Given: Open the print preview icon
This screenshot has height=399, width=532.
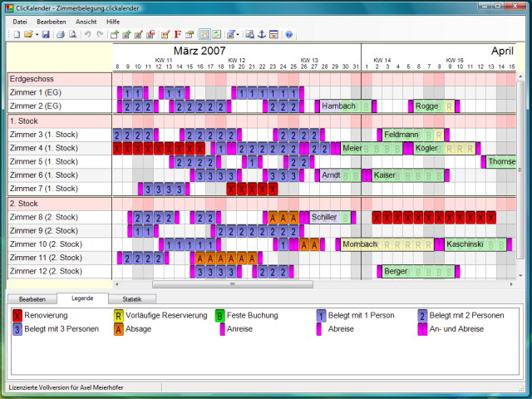Looking at the screenshot, I should (72, 35).
